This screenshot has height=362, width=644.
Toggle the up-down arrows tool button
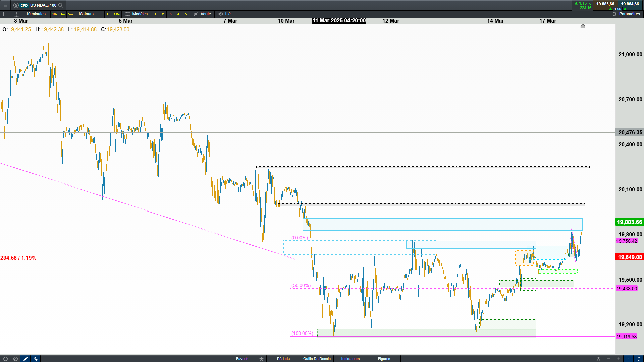36,359
